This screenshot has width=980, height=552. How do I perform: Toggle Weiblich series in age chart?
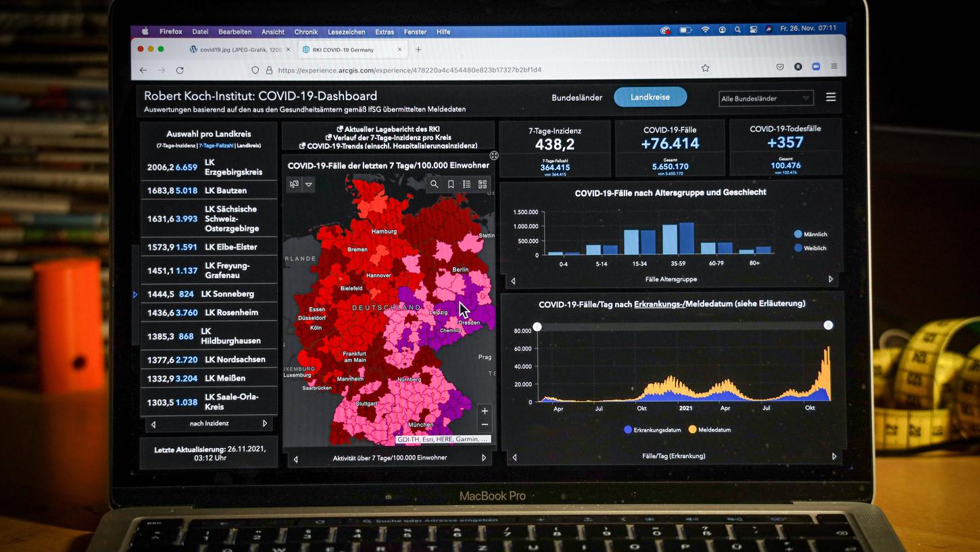[x=810, y=248]
